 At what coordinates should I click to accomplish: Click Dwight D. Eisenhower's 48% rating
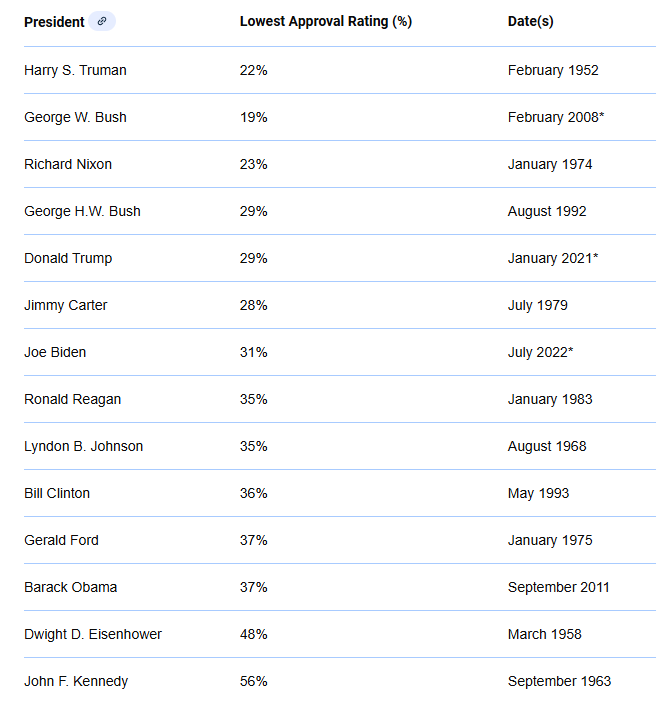coord(253,634)
